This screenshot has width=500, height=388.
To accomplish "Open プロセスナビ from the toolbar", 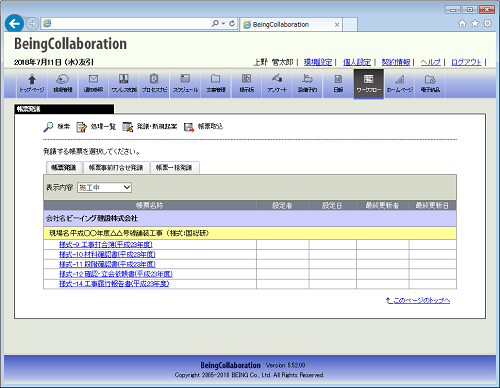I will pyautogui.click(x=154, y=83).
